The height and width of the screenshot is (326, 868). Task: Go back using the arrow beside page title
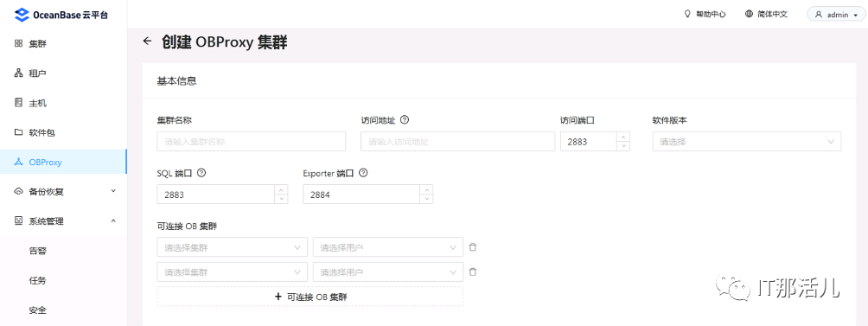[147, 41]
